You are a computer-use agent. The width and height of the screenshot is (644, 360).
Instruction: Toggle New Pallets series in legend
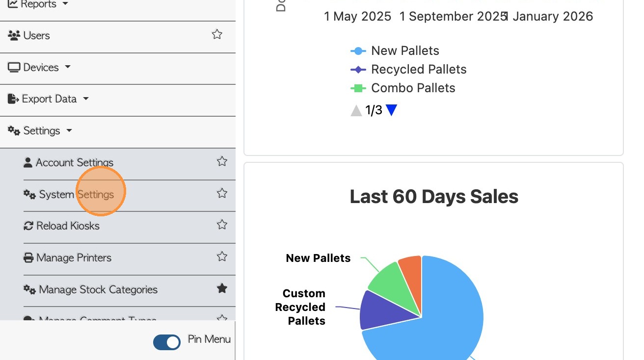(x=405, y=51)
